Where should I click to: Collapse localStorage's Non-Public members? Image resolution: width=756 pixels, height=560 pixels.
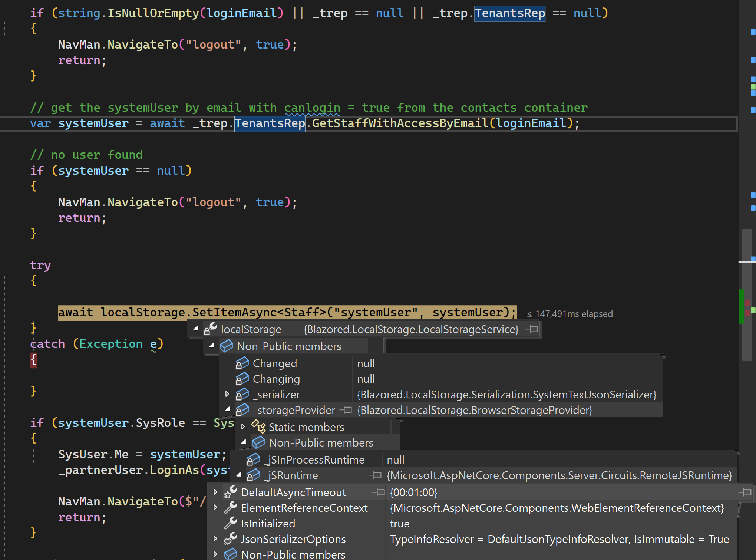(x=211, y=346)
